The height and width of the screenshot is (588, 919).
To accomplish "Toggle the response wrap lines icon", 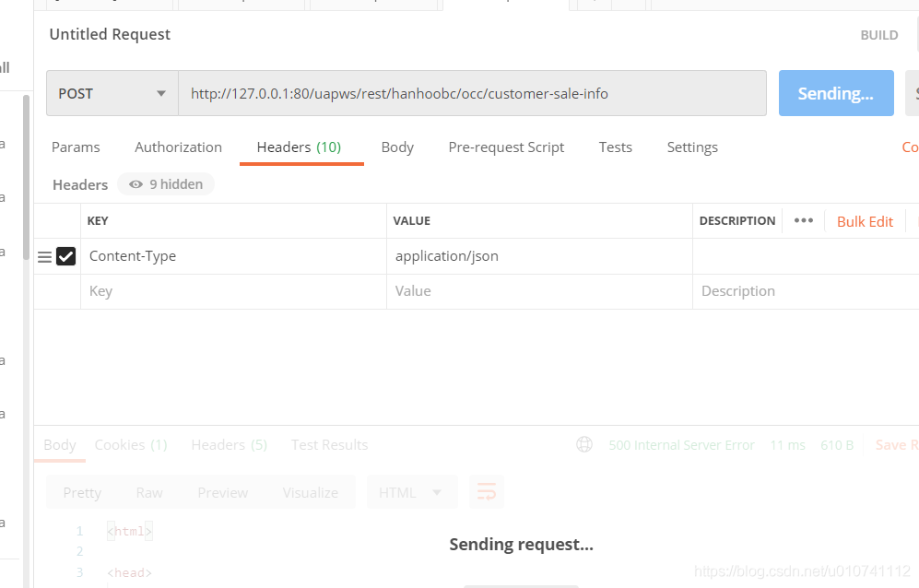I will coord(487,492).
